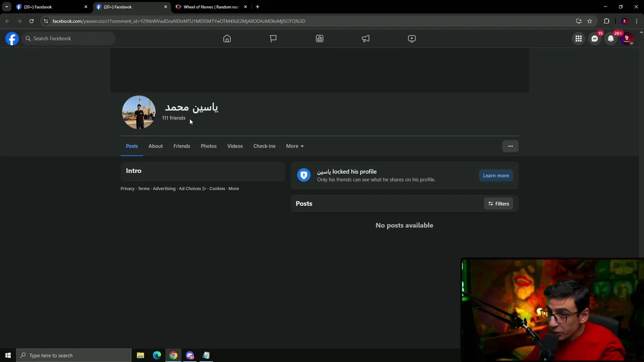644x362 pixels.
Task: Open File Explorer from the taskbar
Action: pyautogui.click(x=140, y=355)
